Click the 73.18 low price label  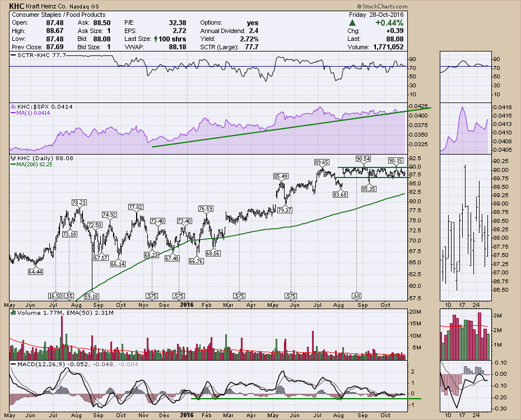(x=69, y=235)
